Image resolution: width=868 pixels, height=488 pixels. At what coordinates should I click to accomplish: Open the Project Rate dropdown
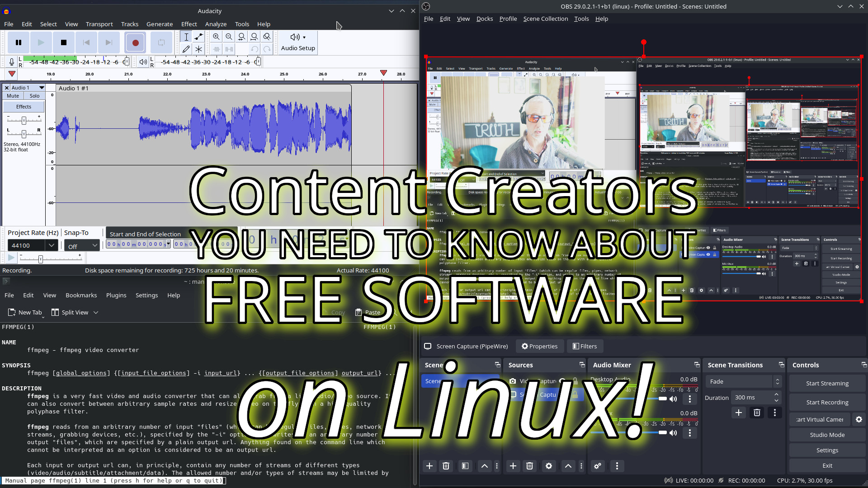point(51,245)
